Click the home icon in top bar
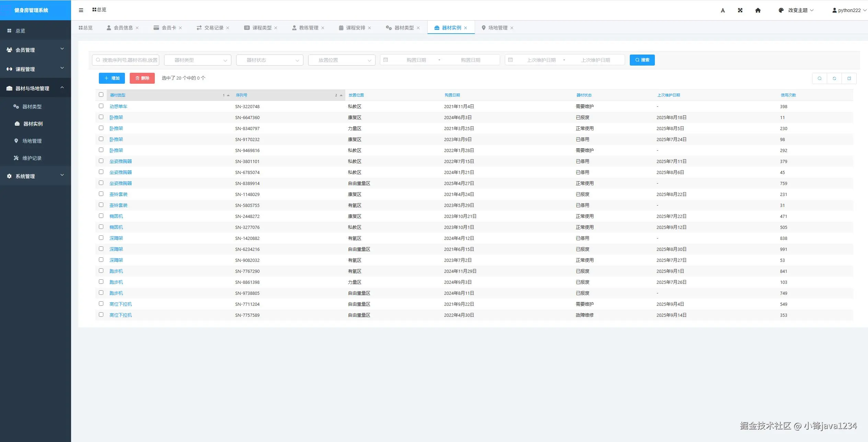The width and height of the screenshot is (868, 442). 758,10
